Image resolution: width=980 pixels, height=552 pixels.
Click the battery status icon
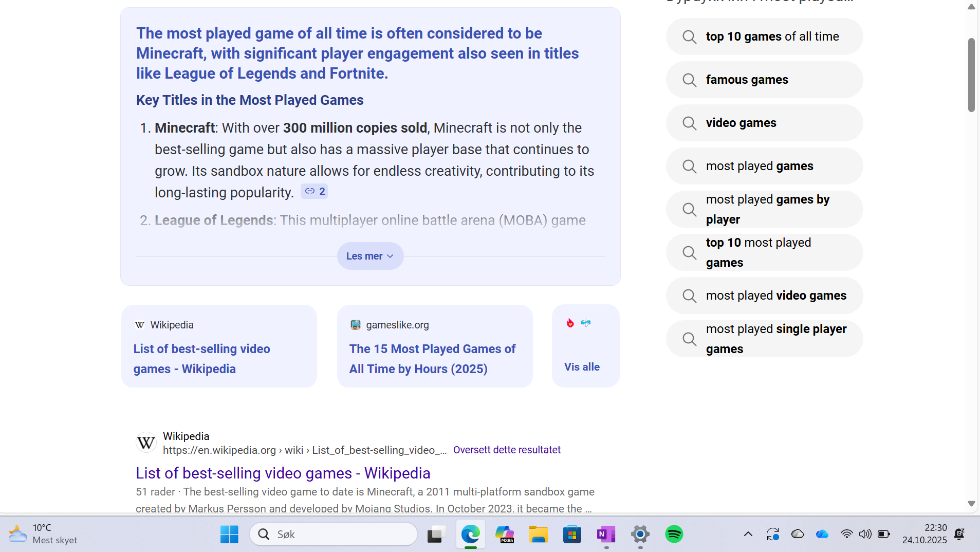tap(884, 535)
